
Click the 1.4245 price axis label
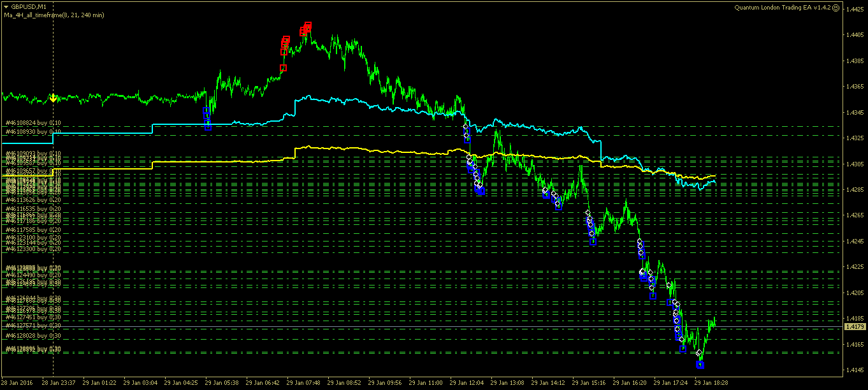(855, 242)
